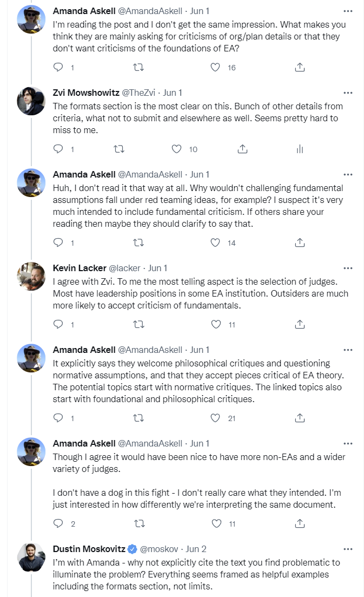Share Amanda Askell's first tweet
The width and height of the screenshot is (364, 597).
(x=300, y=68)
